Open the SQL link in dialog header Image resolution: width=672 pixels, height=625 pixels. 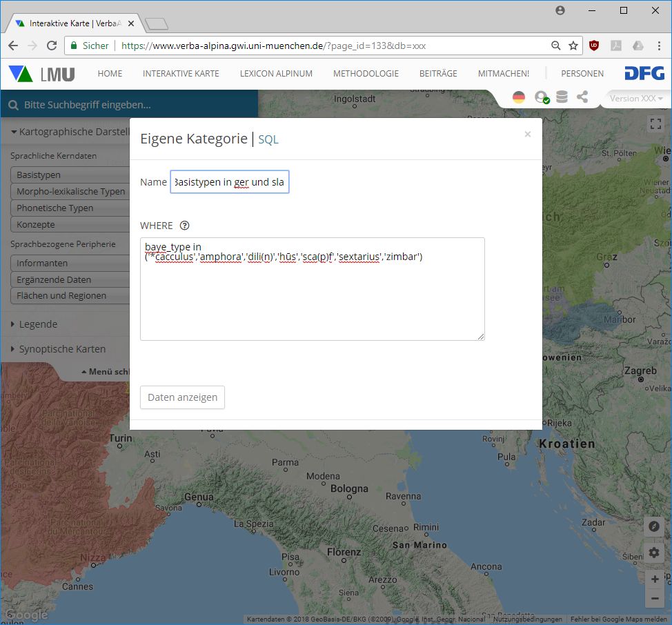tap(268, 139)
